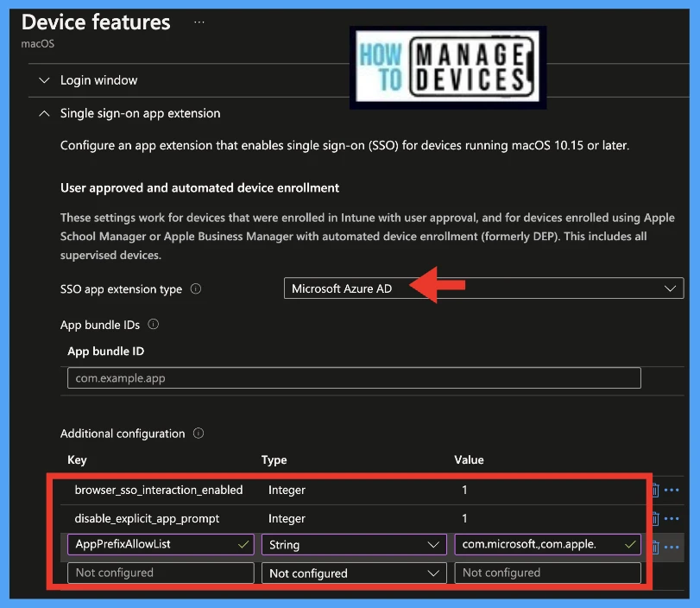Select the browser_sso_interaction_enabled key text

pyautogui.click(x=159, y=490)
